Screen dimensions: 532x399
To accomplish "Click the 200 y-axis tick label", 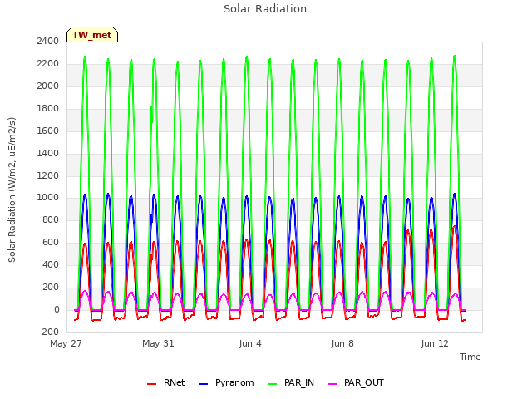I will click(51, 287).
